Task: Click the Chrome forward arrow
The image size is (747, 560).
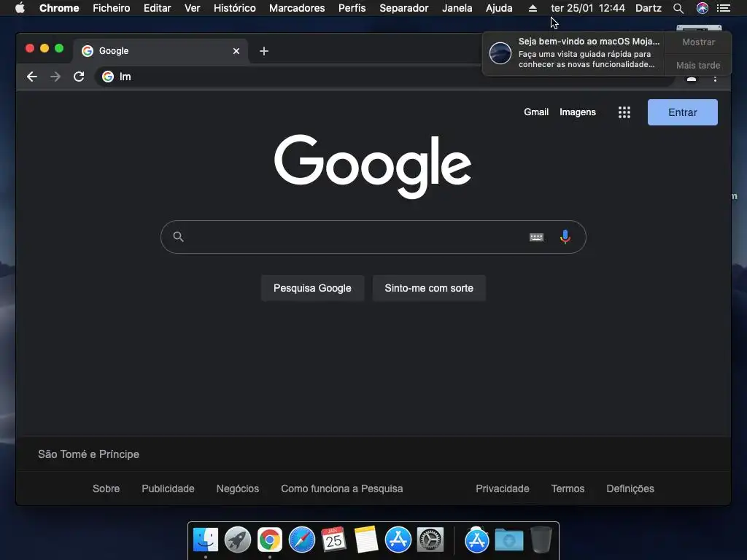Action: tap(55, 77)
